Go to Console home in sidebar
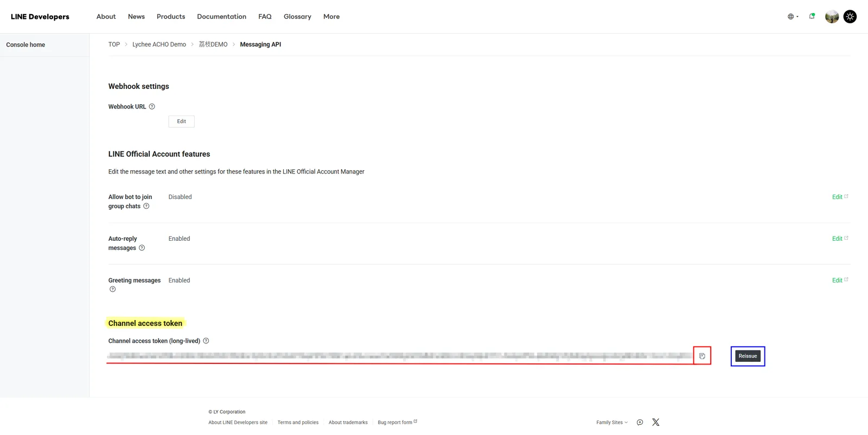The image size is (868, 435). 25,45
